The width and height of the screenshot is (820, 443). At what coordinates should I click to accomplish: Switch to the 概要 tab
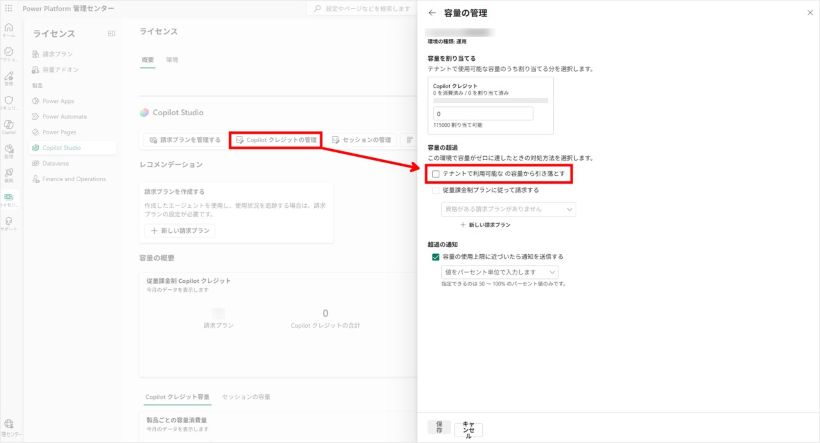pos(147,60)
